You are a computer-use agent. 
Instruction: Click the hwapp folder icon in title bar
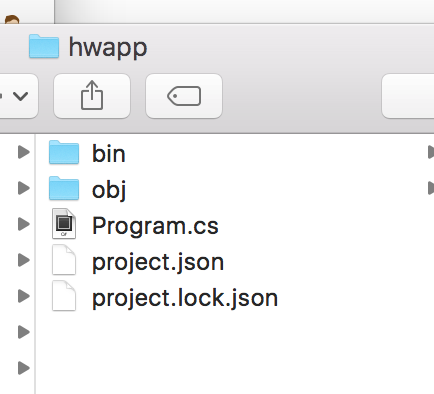click(x=44, y=47)
